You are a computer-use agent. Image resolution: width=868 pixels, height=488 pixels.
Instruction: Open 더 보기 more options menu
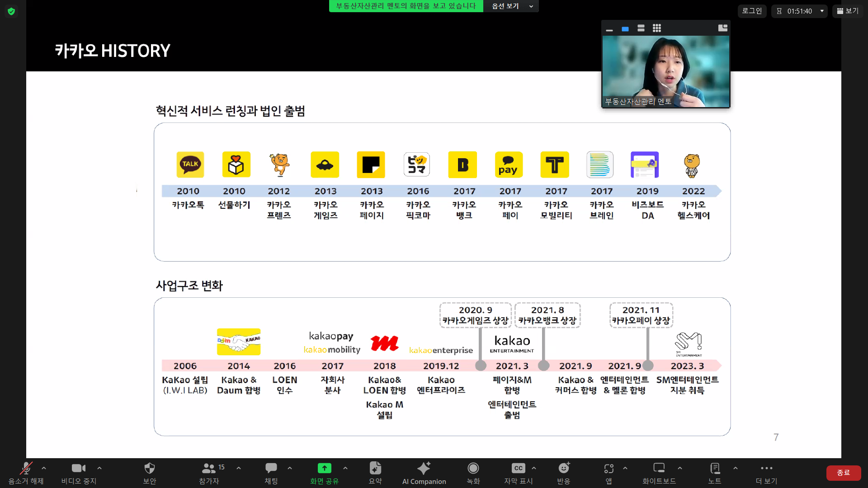click(767, 473)
